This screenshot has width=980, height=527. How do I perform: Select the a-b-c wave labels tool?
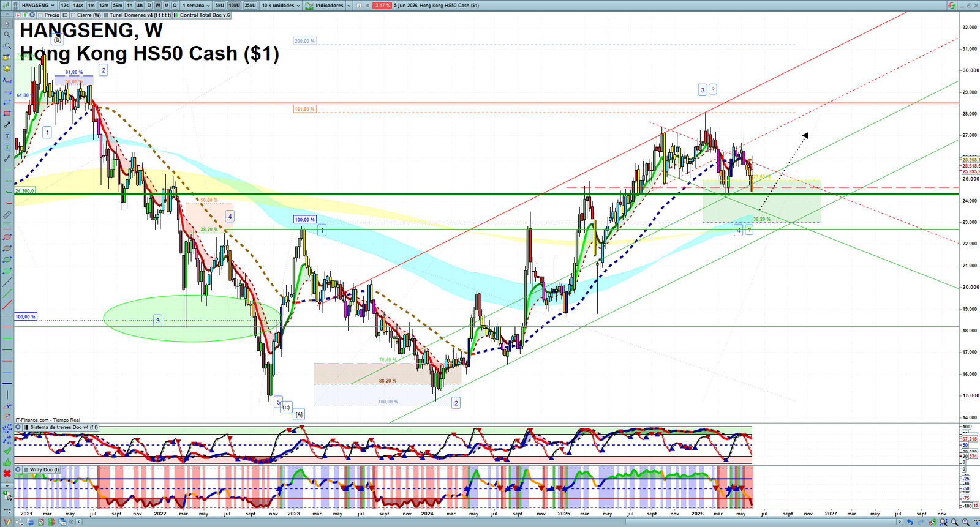tap(7, 439)
